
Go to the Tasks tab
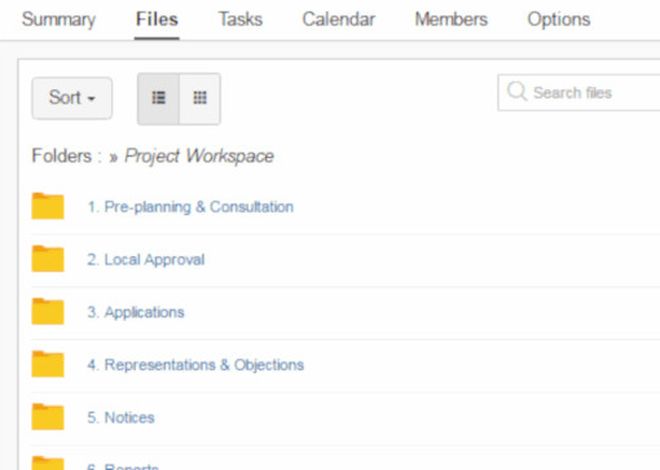(x=240, y=19)
